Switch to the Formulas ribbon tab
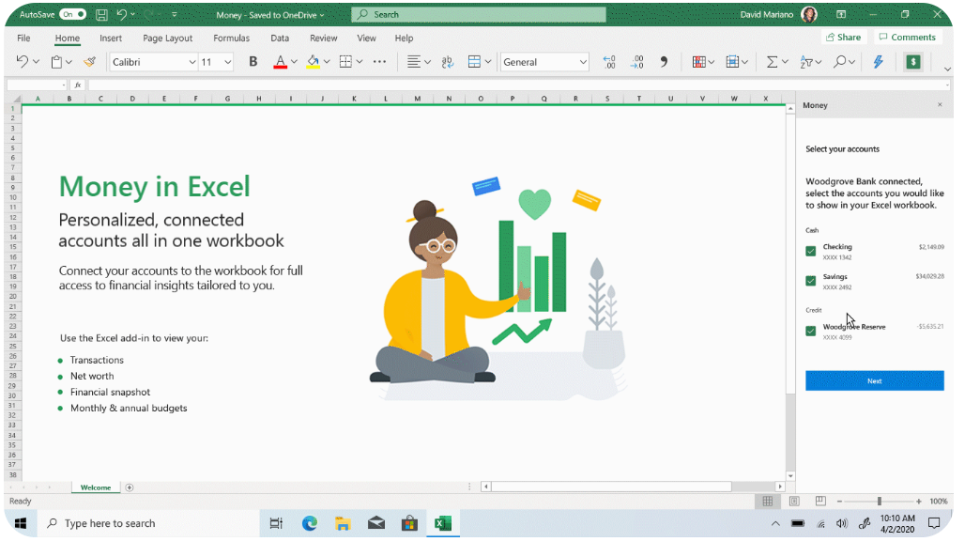This screenshot has height=557, width=980. (231, 39)
